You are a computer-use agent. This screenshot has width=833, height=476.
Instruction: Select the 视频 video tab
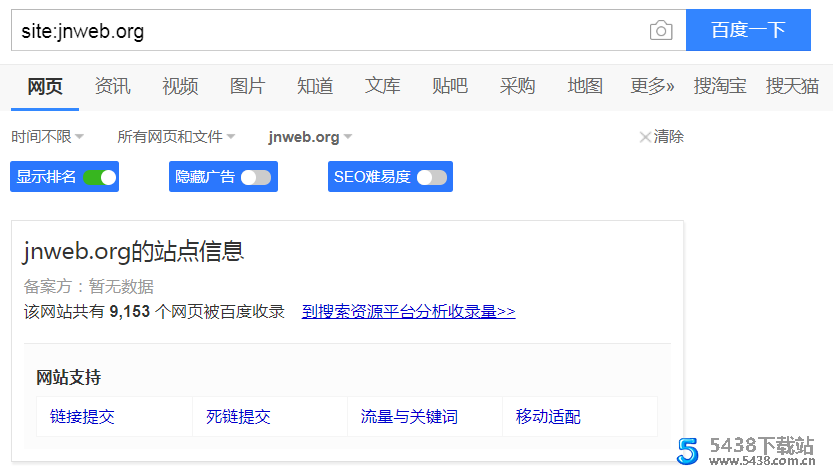click(180, 86)
